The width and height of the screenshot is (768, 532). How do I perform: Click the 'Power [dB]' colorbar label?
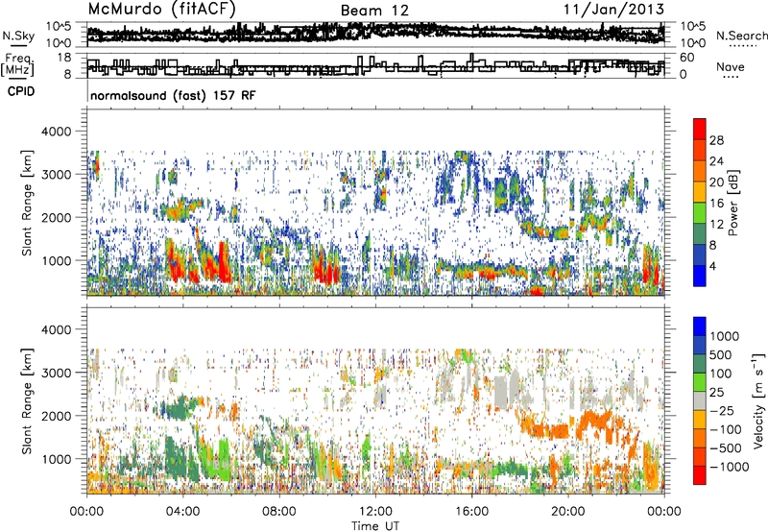[732, 203]
